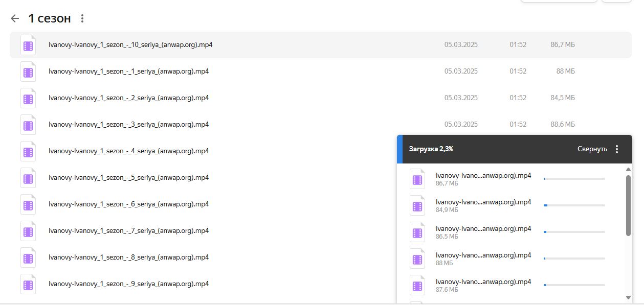Click upload item icon sized 86,7 МБ
Image resolution: width=644 pixels, height=305 pixels.
[418, 179]
